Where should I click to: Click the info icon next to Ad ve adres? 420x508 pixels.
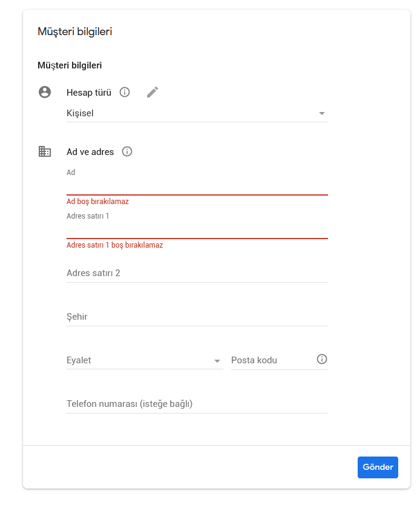pos(127,151)
